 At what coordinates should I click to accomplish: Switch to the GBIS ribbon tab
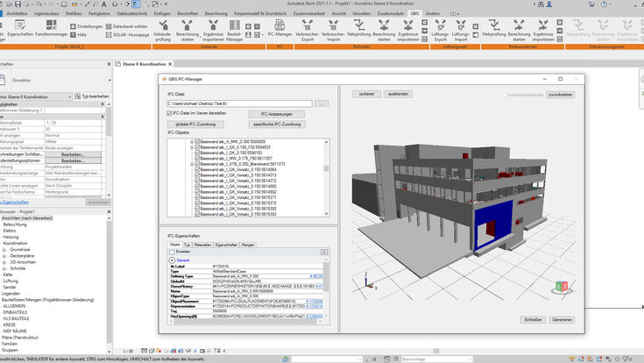(x=414, y=13)
